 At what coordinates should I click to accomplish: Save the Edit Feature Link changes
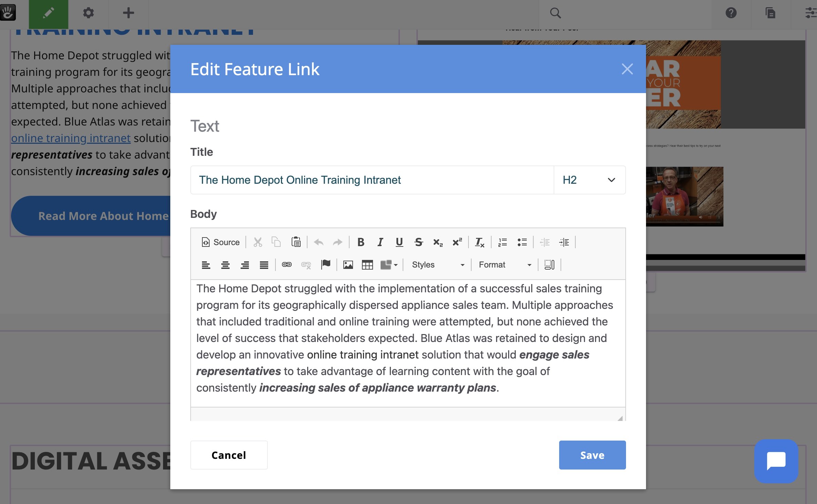point(592,455)
